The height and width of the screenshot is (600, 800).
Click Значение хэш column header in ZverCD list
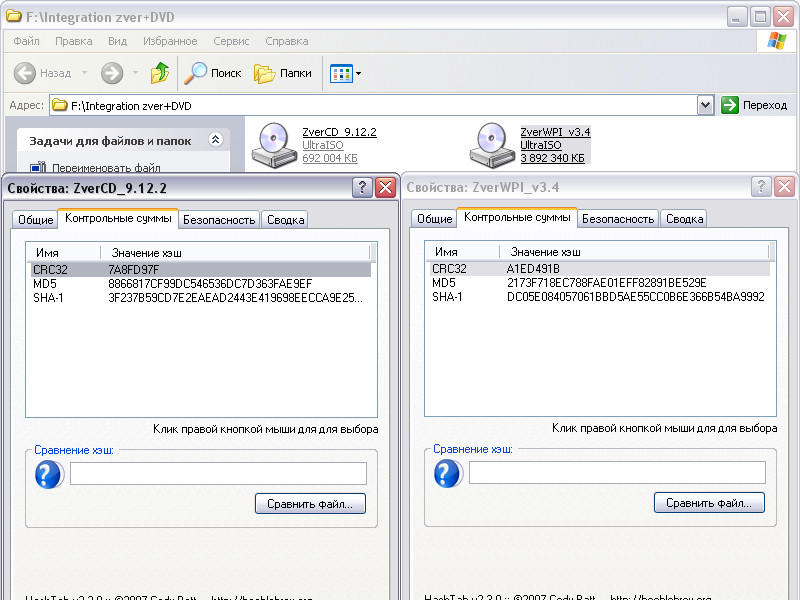click(x=236, y=253)
